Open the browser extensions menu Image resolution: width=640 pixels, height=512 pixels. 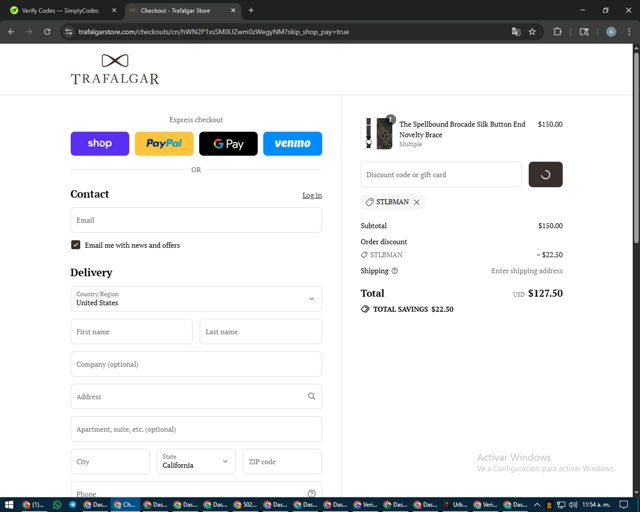557,32
